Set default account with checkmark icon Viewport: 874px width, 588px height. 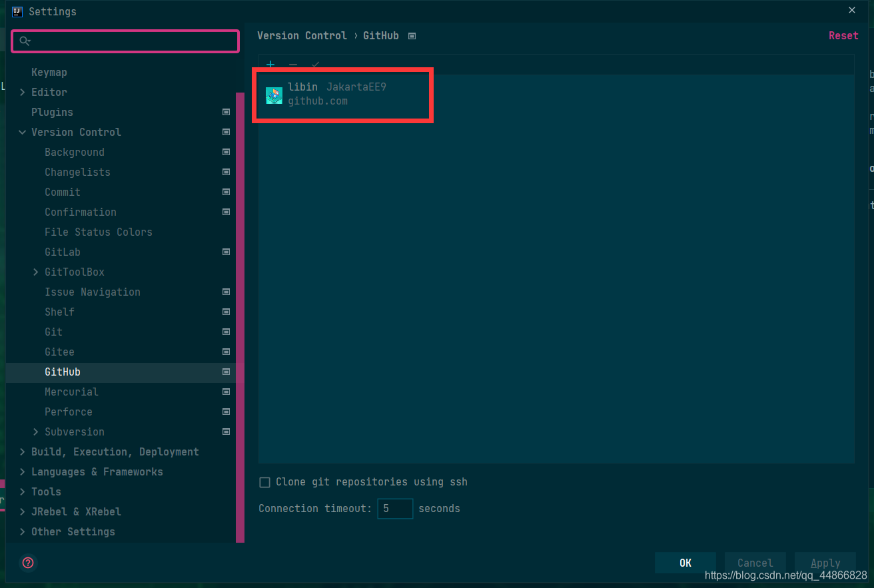(x=316, y=65)
